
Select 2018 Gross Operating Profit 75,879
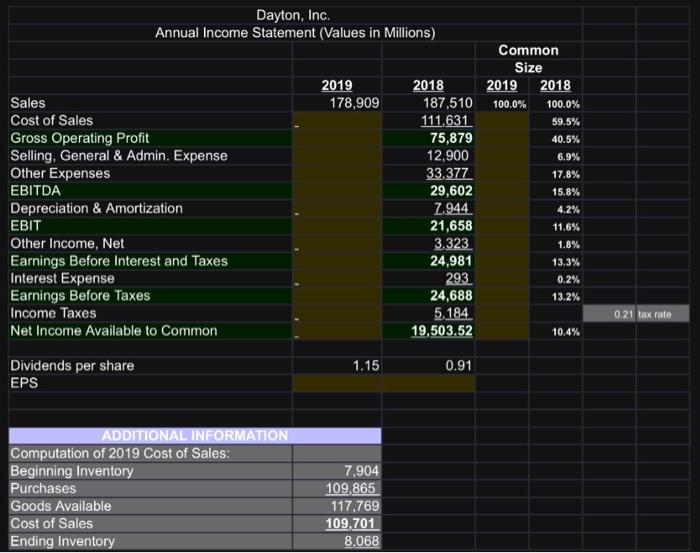point(451,138)
